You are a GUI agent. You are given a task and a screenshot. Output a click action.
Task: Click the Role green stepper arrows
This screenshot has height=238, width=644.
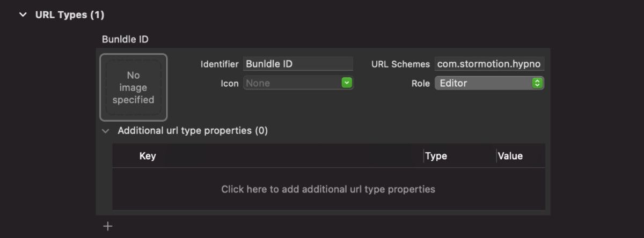tap(537, 83)
